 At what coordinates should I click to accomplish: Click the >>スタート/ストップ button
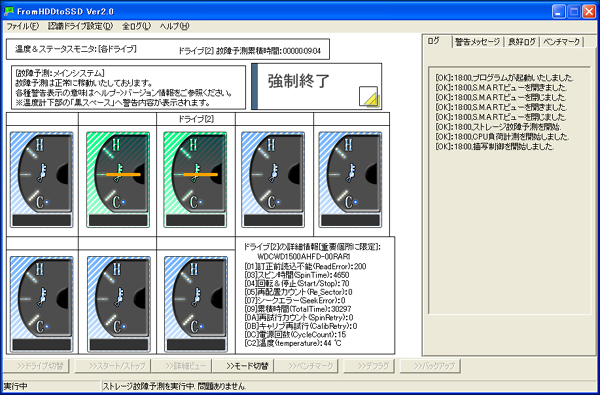pos(112,366)
